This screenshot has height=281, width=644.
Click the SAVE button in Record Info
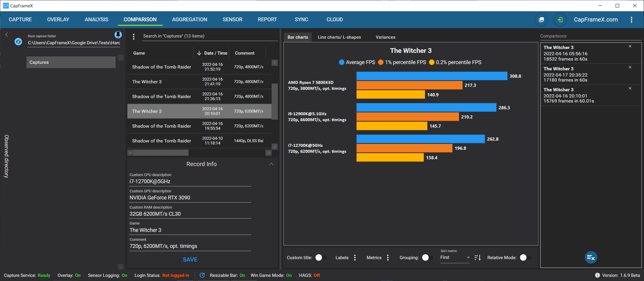pyautogui.click(x=190, y=259)
